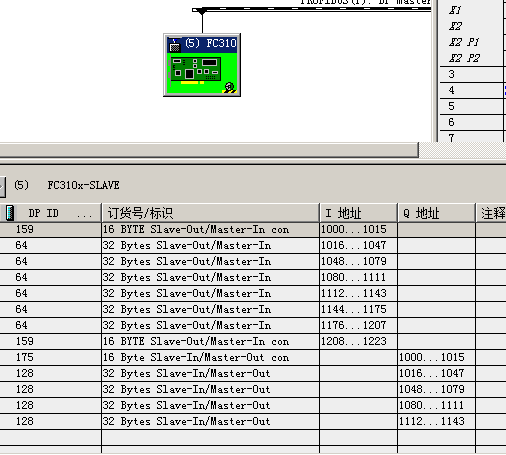The image size is (506, 455).
Task: Select slot 6 in the rack table
Action: click(x=471, y=122)
